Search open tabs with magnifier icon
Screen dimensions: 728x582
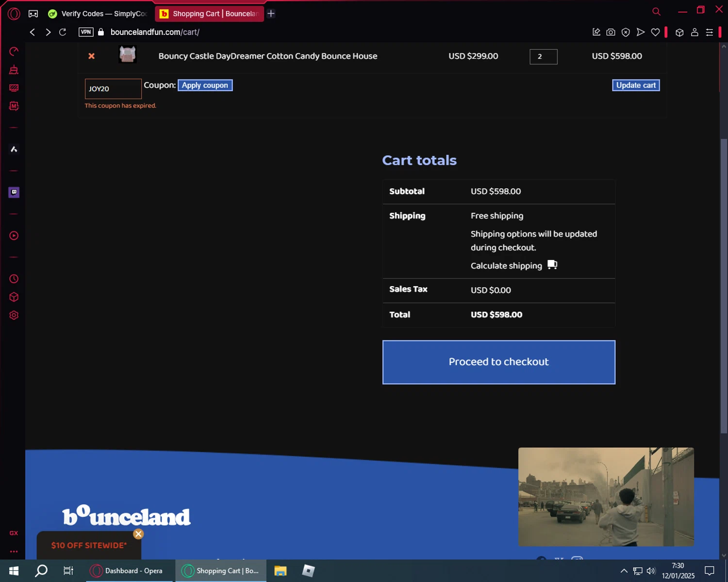coord(656,11)
